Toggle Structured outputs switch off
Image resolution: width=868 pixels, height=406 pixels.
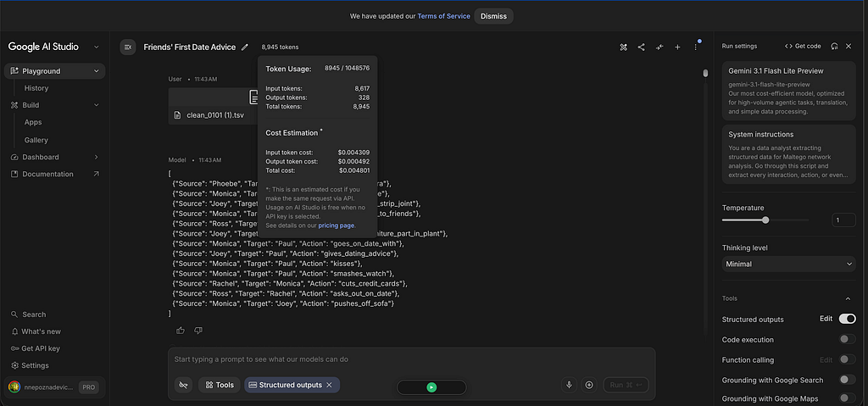click(847, 319)
